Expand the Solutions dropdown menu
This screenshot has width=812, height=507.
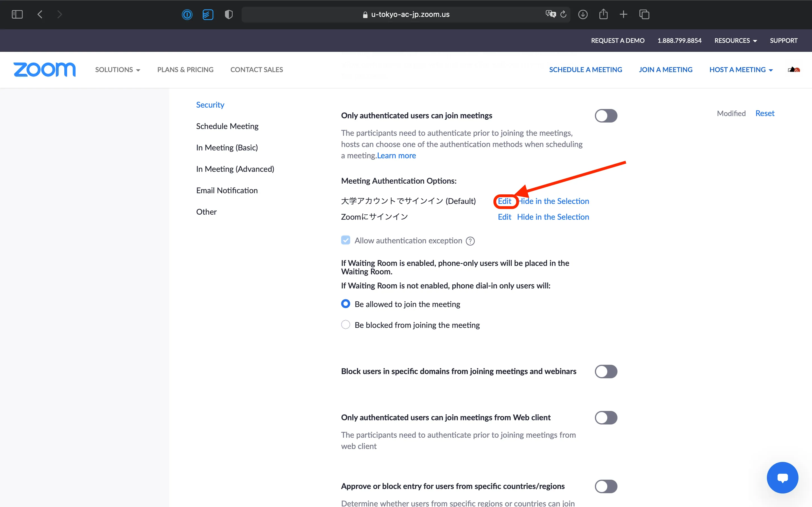click(x=118, y=70)
